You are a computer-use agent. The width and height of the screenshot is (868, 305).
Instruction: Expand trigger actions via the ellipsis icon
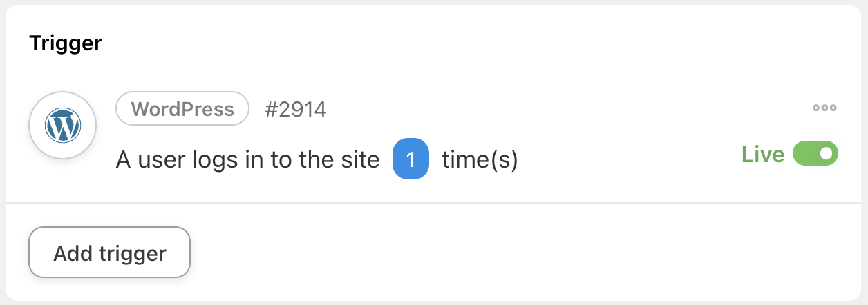824,108
